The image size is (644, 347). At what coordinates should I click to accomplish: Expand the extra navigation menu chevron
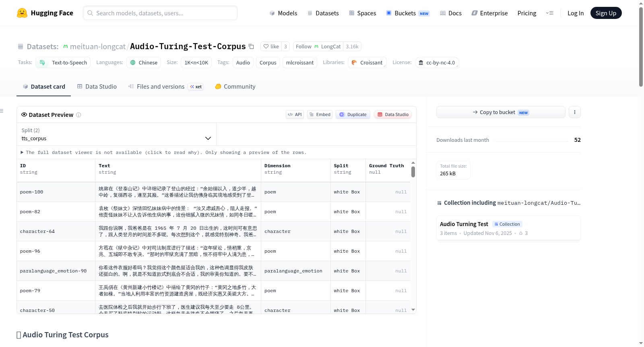click(x=549, y=13)
